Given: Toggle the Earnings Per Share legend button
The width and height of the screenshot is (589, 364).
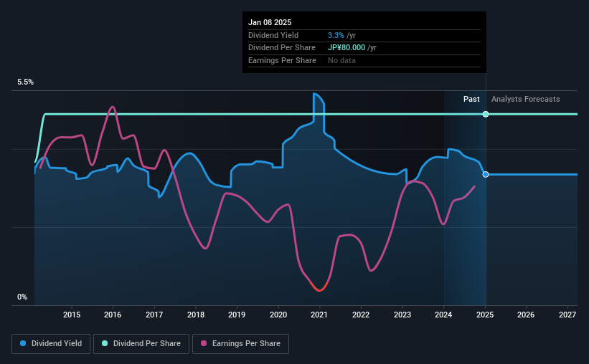Looking at the screenshot, I should [240, 344].
